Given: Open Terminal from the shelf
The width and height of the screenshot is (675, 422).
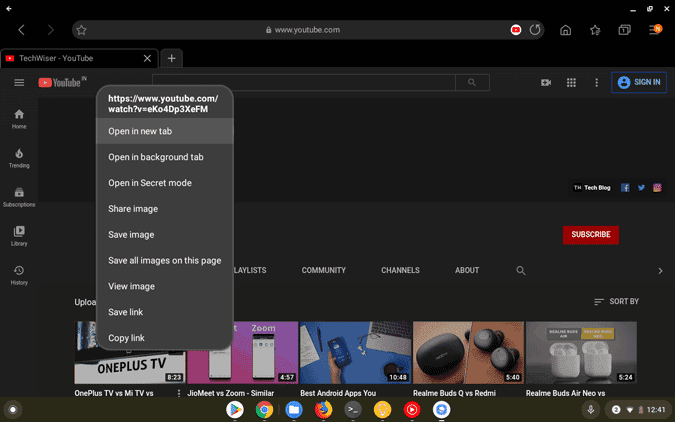Looking at the screenshot, I should pyautogui.click(x=353, y=410).
